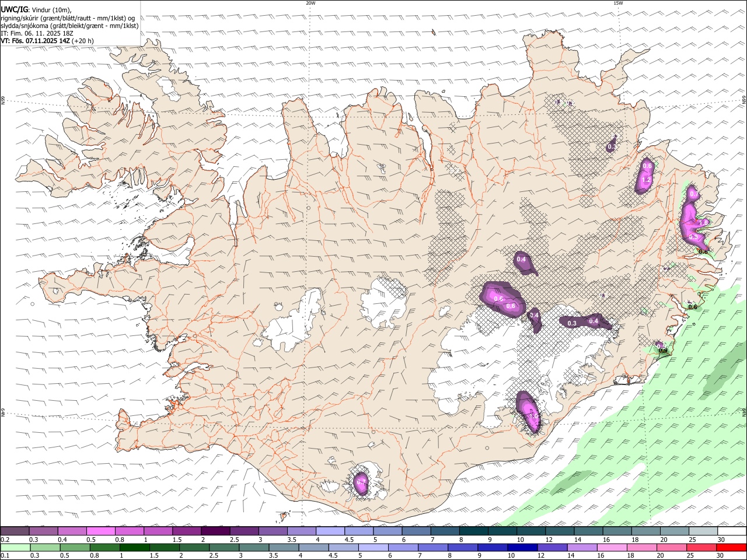
Task: Click the dark teal 8 snow scale swatch
Action: tap(473, 531)
